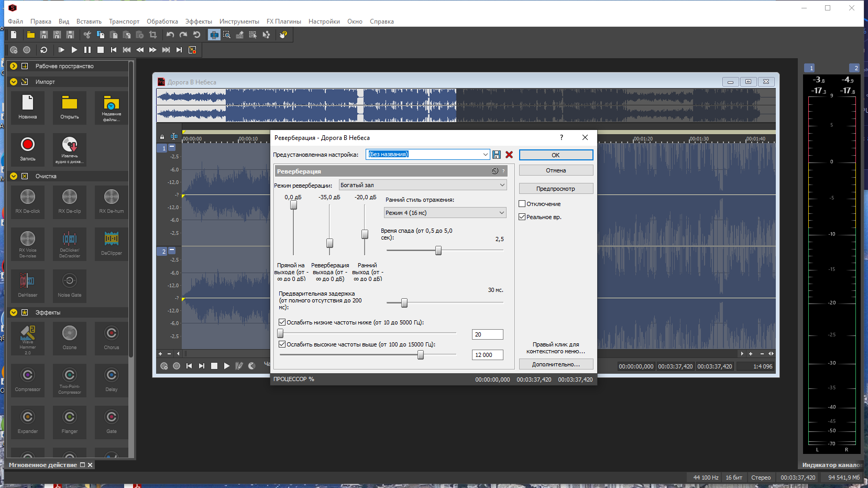
Task: Collapse channel 2 using its minus button
Action: click(x=172, y=251)
